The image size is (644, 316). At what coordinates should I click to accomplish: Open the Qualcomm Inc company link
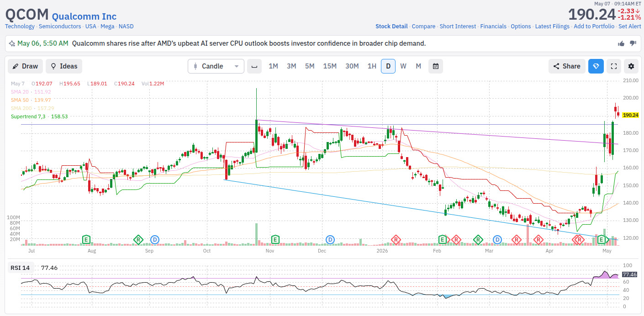pyautogui.click(x=84, y=16)
